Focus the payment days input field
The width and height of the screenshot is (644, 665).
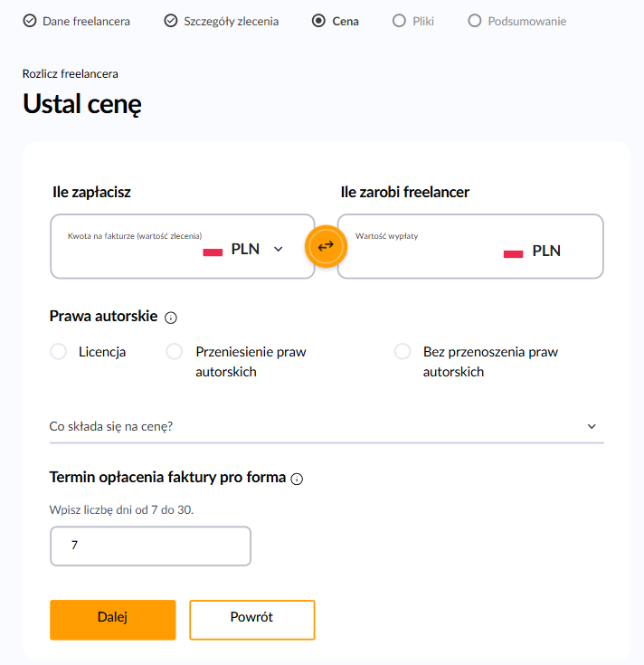pyautogui.click(x=150, y=546)
